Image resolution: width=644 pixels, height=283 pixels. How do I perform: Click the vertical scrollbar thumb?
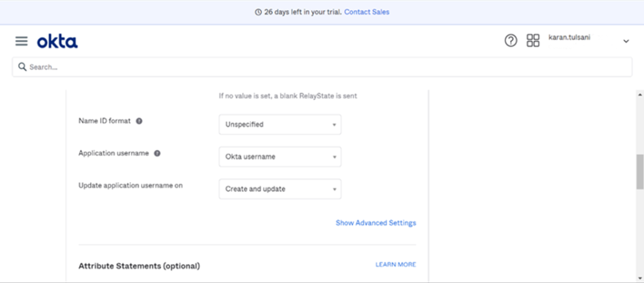(x=640, y=172)
